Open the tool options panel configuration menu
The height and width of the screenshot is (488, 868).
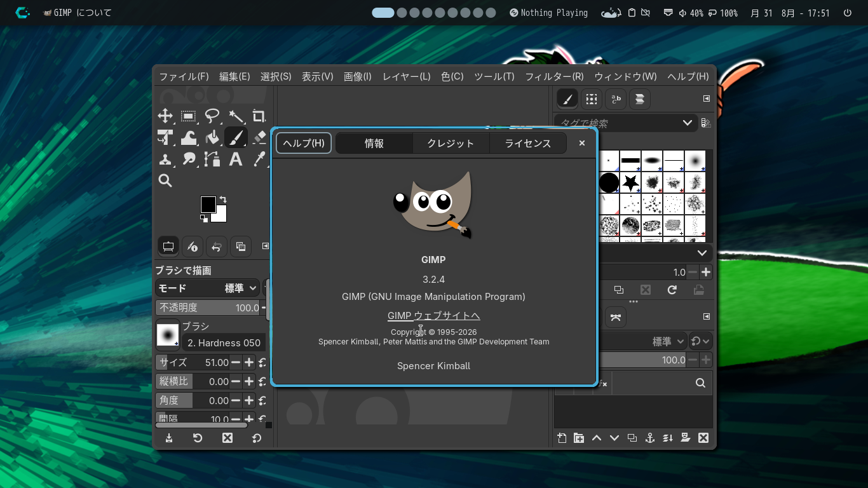click(x=266, y=247)
